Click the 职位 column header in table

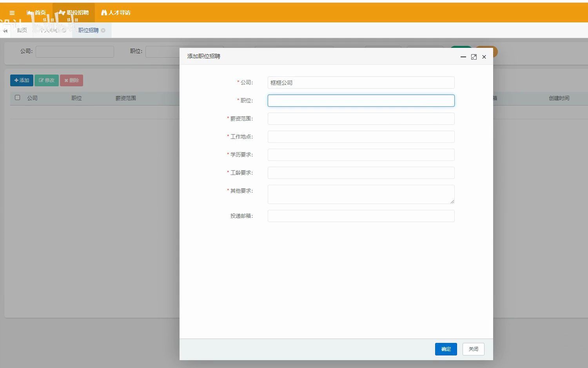tap(76, 98)
